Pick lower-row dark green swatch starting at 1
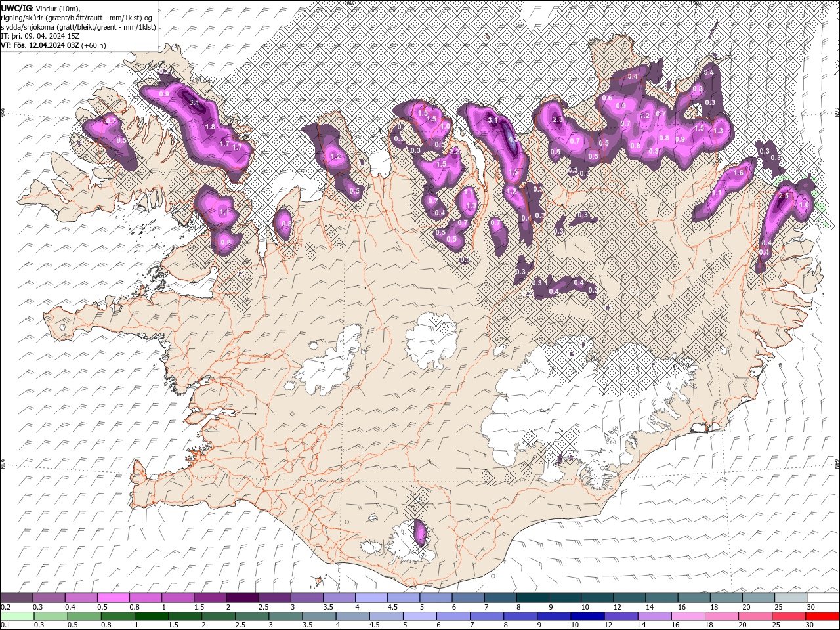840x630 pixels. 151,616
